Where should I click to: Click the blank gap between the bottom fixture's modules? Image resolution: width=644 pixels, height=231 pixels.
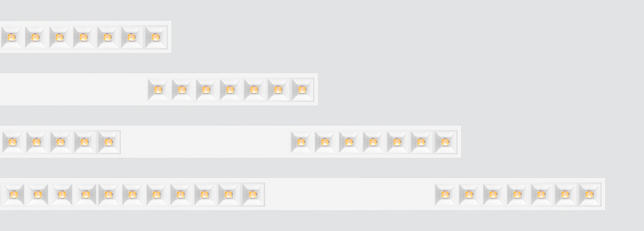point(349,194)
